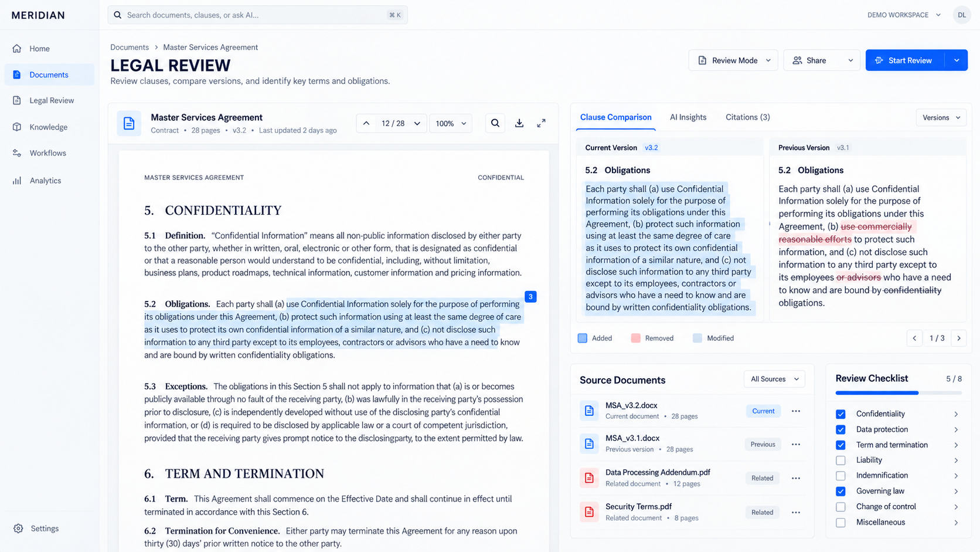This screenshot has width=980, height=552.
Task: Open Home from sidebar icon
Action: tap(17, 49)
